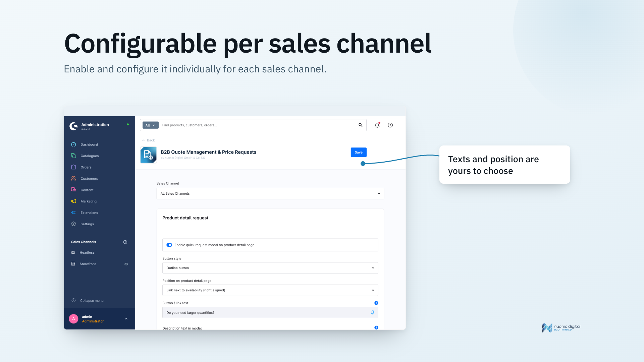This screenshot has width=644, height=362.
Task: Click the Marketing megaphone icon
Action: [73, 201]
